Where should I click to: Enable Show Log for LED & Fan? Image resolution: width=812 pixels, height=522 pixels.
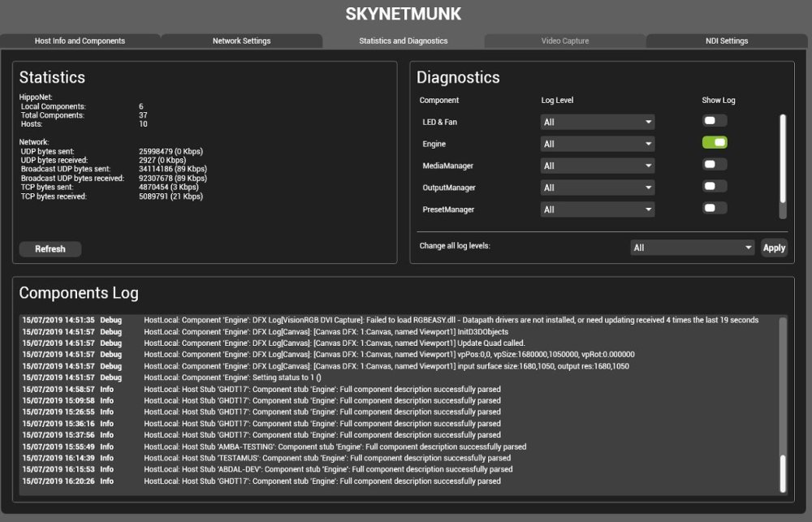715,121
